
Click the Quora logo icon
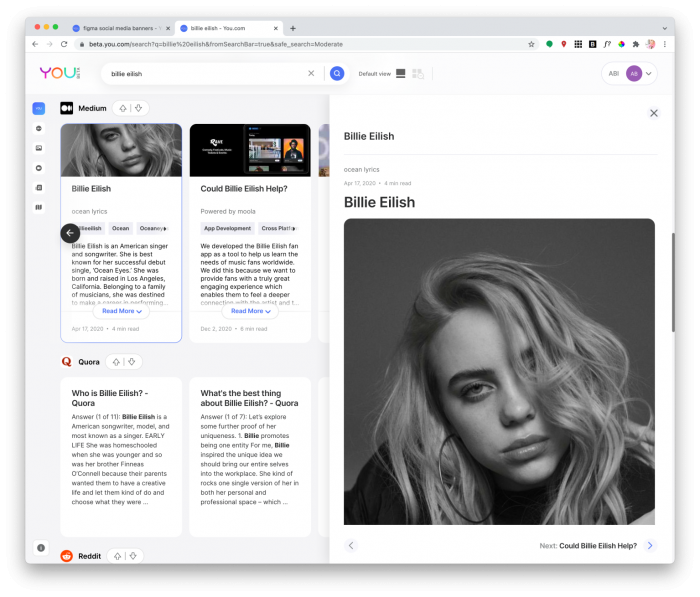pyautogui.click(x=67, y=362)
